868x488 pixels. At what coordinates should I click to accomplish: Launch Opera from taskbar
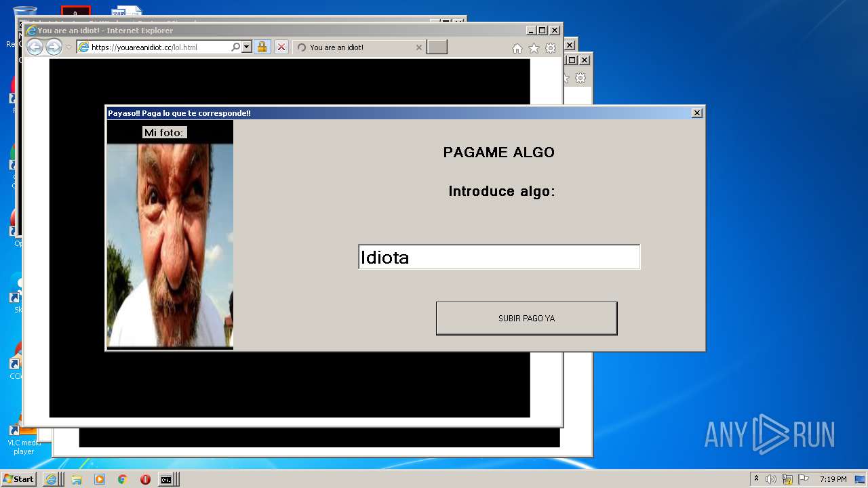(145, 479)
